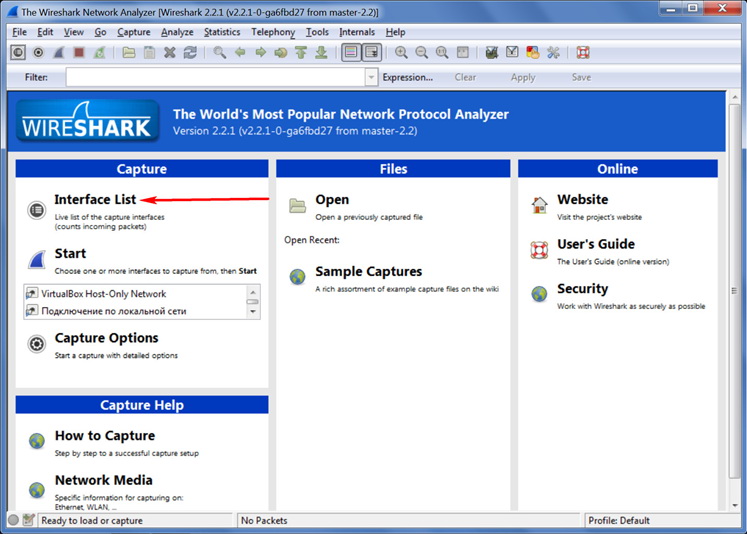Open the Telephony menu
The image size is (747, 534).
tap(273, 32)
